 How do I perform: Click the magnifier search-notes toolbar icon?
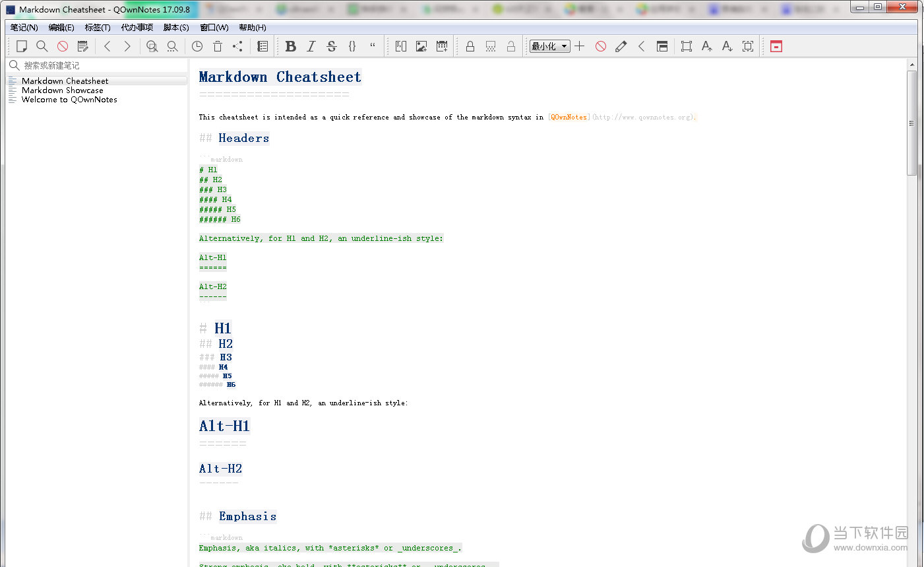coord(42,46)
